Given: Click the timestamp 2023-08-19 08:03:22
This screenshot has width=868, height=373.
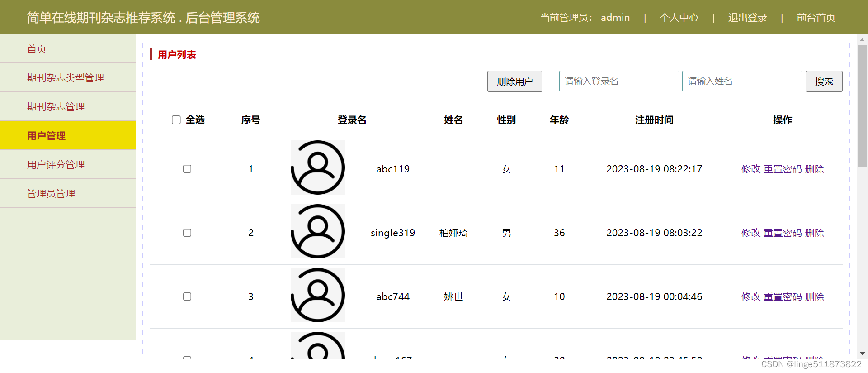Looking at the screenshot, I should (x=654, y=233).
